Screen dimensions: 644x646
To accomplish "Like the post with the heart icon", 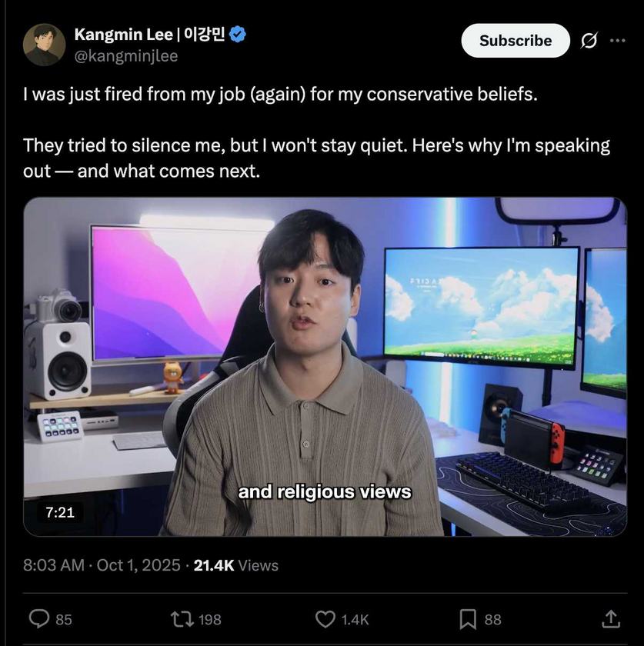I will click(326, 618).
